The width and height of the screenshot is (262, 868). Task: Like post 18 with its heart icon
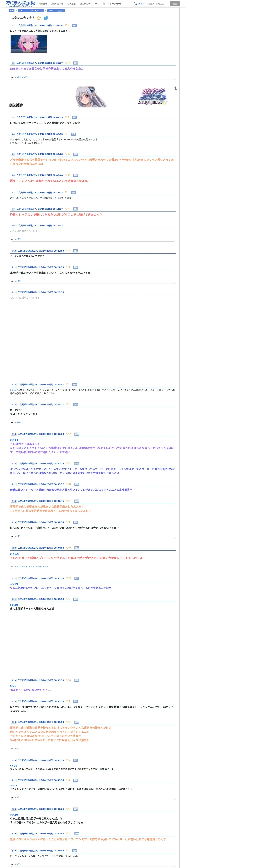(67, 501)
